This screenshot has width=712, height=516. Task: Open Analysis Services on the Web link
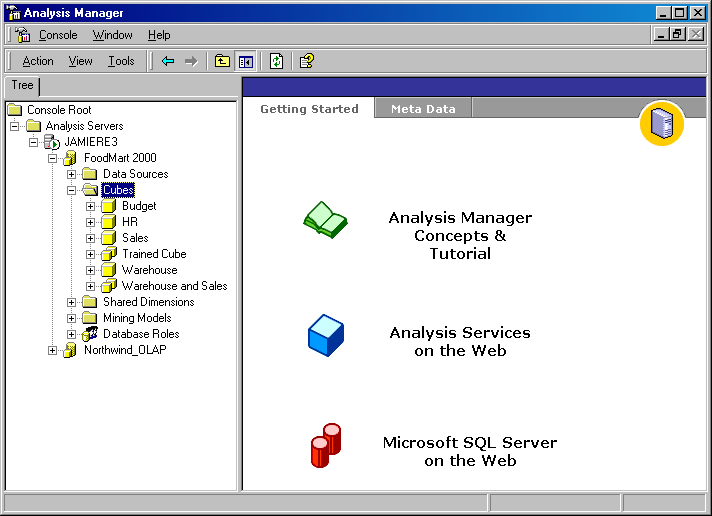pos(460,342)
